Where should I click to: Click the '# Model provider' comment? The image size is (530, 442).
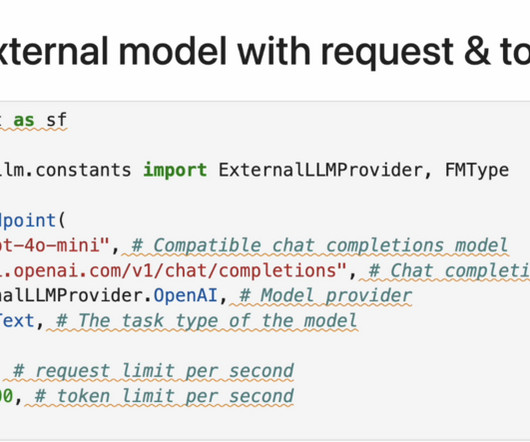pyautogui.click(x=326, y=296)
